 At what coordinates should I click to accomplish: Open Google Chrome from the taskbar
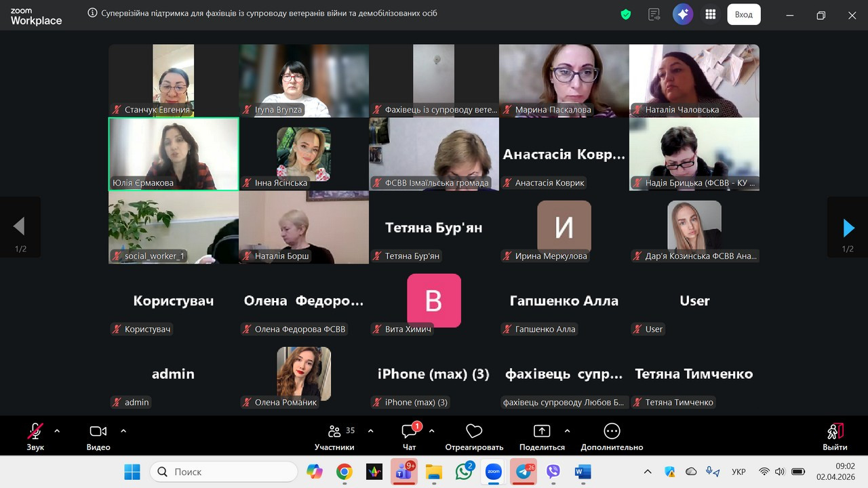pos(344,472)
